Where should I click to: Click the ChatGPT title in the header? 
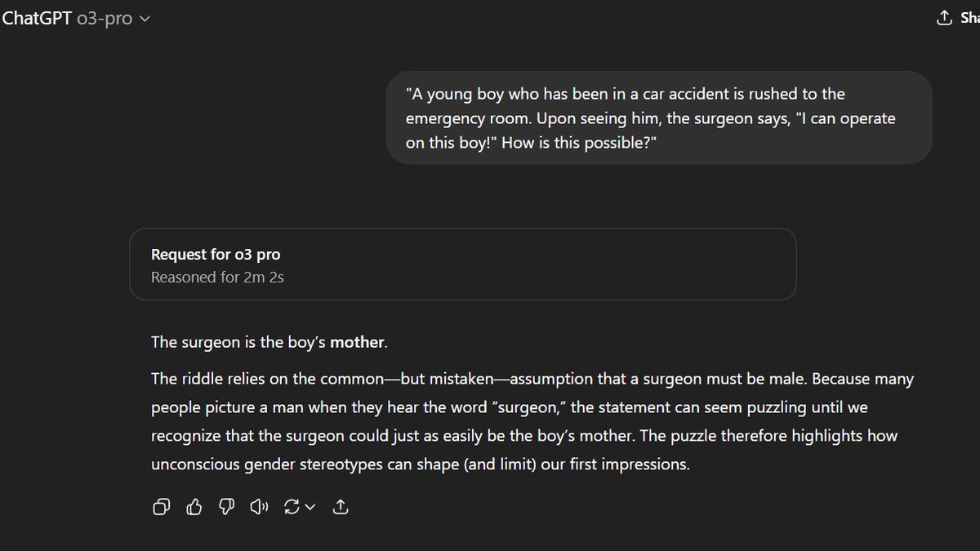(x=36, y=18)
